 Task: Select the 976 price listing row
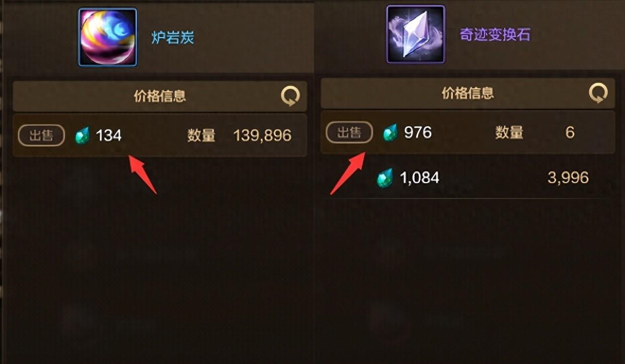click(x=468, y=133)
